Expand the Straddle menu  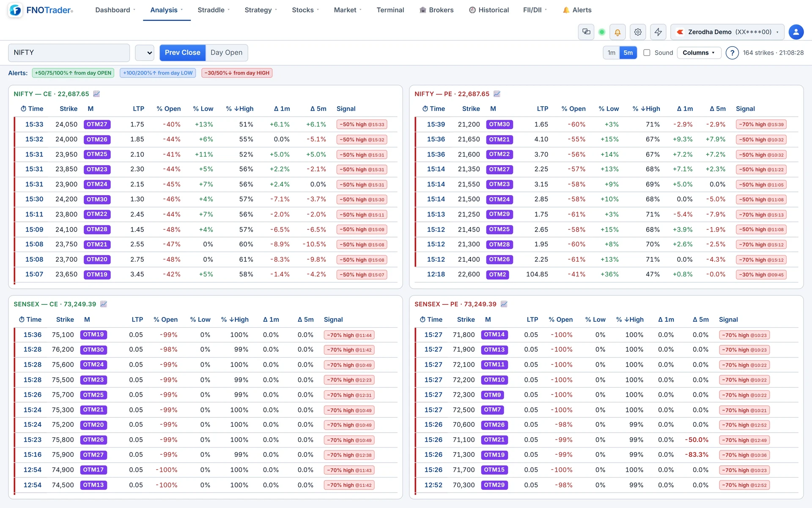(x=214, y=10)
